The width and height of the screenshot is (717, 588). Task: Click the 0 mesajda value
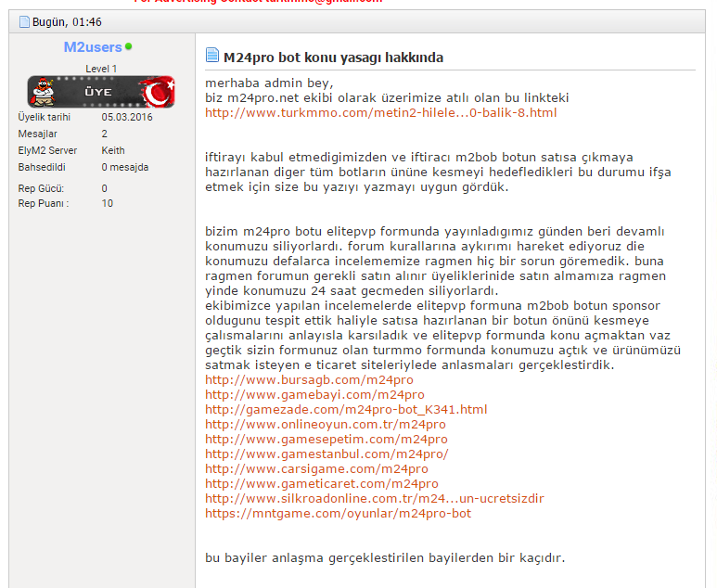pyautogui.click(x=125, y=167)
